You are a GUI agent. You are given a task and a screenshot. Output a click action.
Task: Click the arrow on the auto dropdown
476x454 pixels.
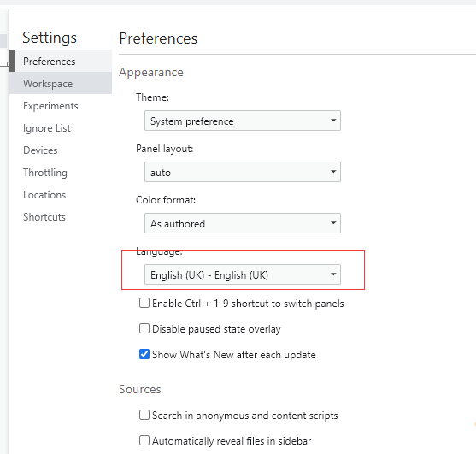[333, 172]
